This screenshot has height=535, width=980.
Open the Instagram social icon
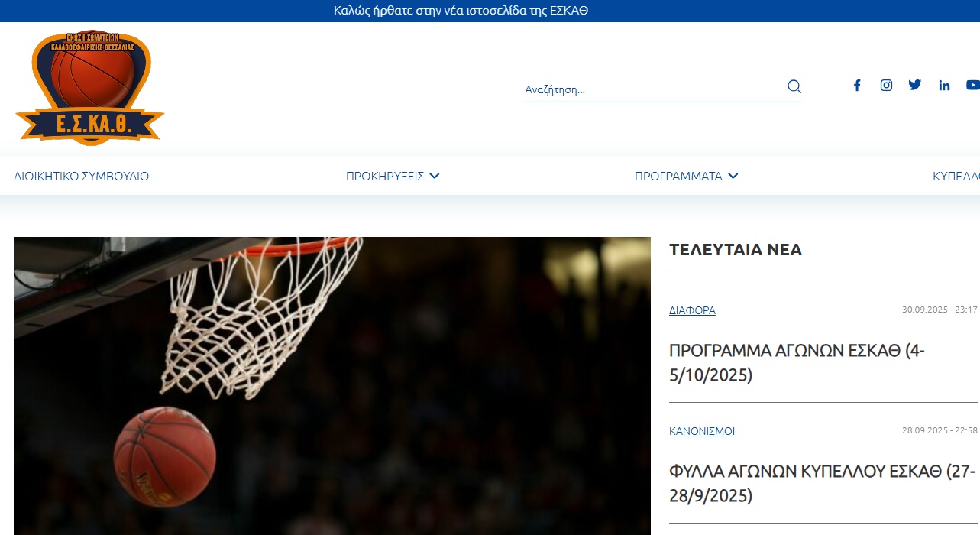pos(886,86)
